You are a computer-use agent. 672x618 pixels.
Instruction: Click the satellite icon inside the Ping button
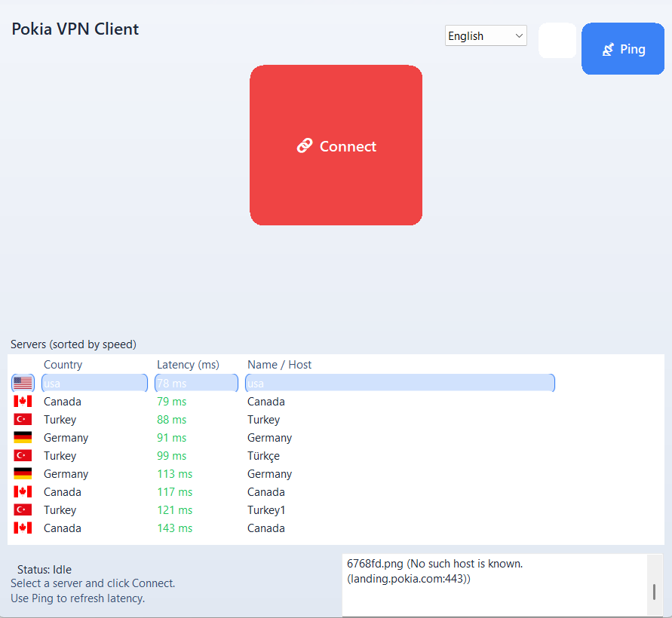[607, 48]
